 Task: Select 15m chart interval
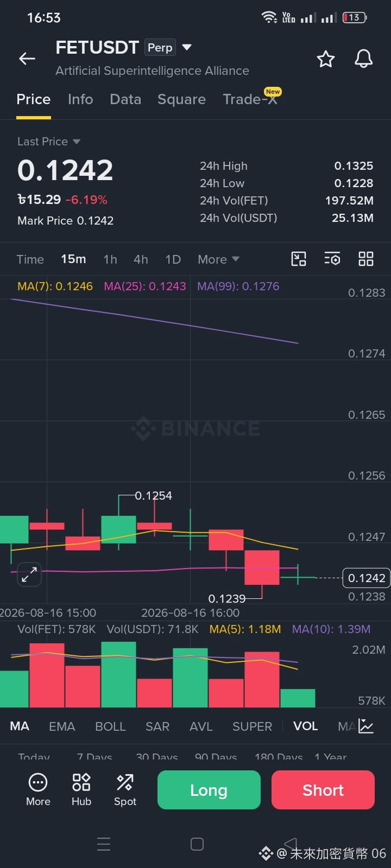(73, 259)
